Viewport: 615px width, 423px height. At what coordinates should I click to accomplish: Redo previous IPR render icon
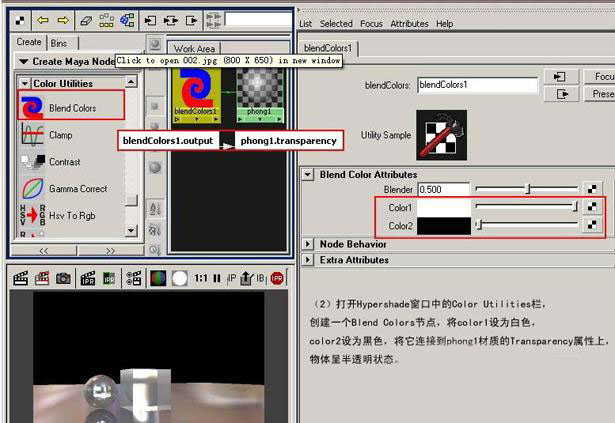(88, 279)
